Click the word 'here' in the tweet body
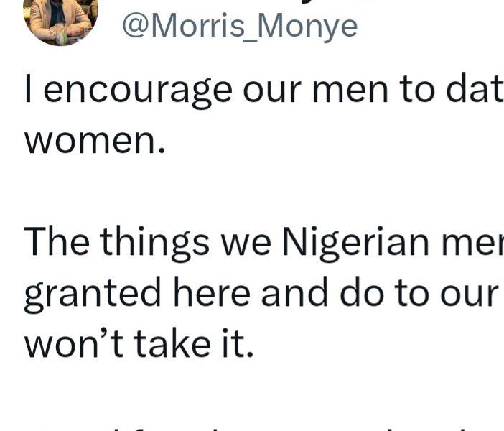This screenshot has height=431, width=504. click(212, 291)
